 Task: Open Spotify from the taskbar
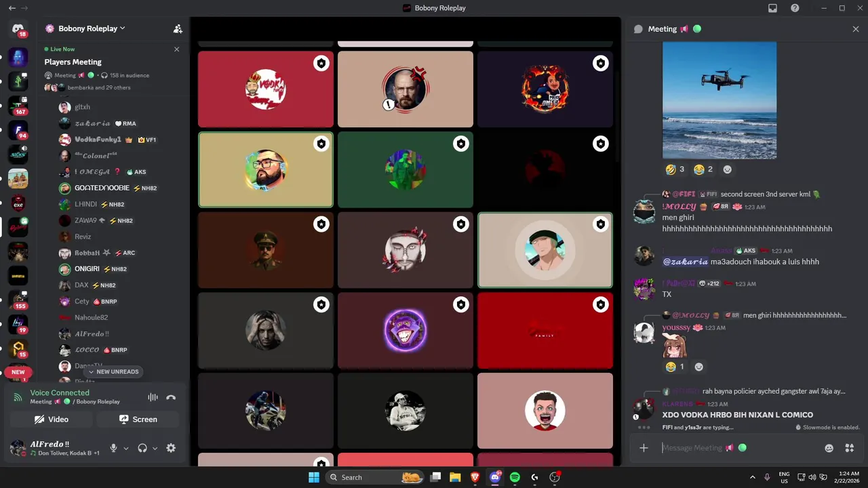tap(515, 477)
